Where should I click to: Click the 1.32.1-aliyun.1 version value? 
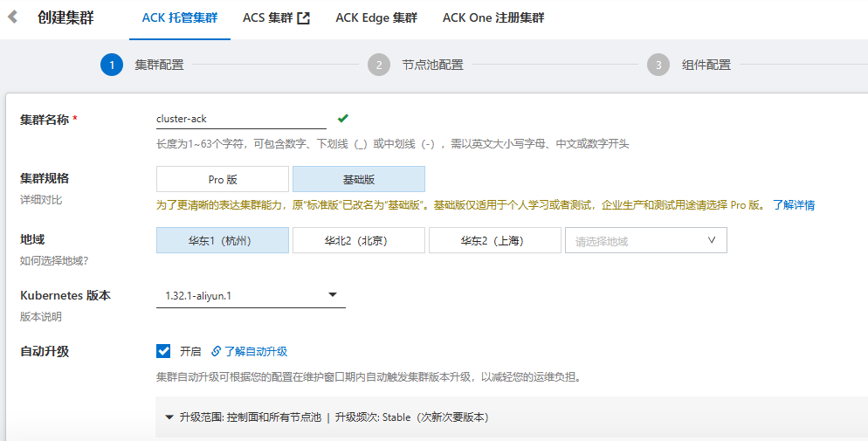click(198, 296)
